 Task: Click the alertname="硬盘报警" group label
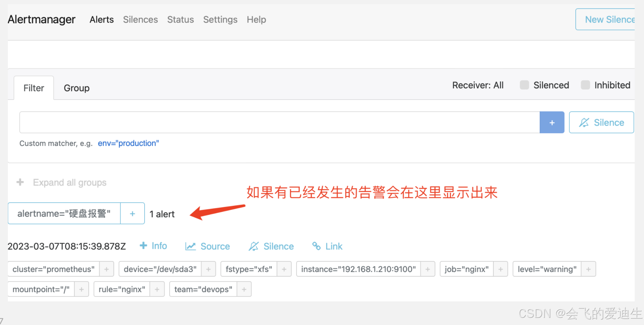pyautogui.click(x=64, y=213)
